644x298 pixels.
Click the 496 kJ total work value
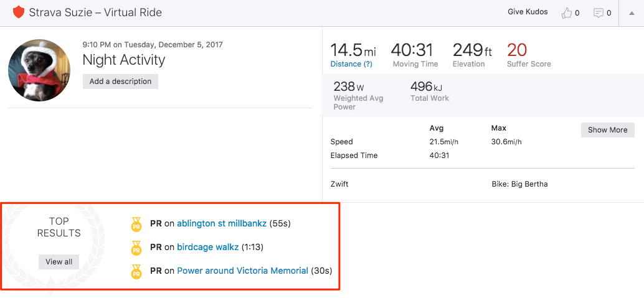(426, 86)
